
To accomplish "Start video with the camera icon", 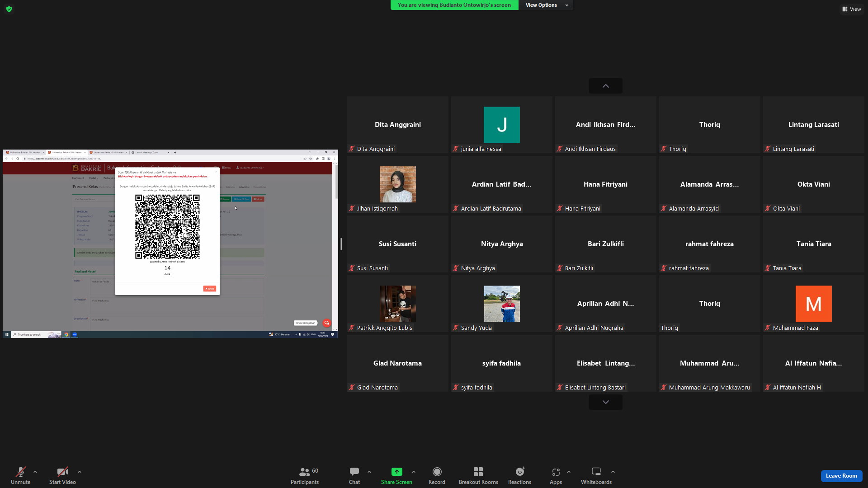I will pos(62,472).
